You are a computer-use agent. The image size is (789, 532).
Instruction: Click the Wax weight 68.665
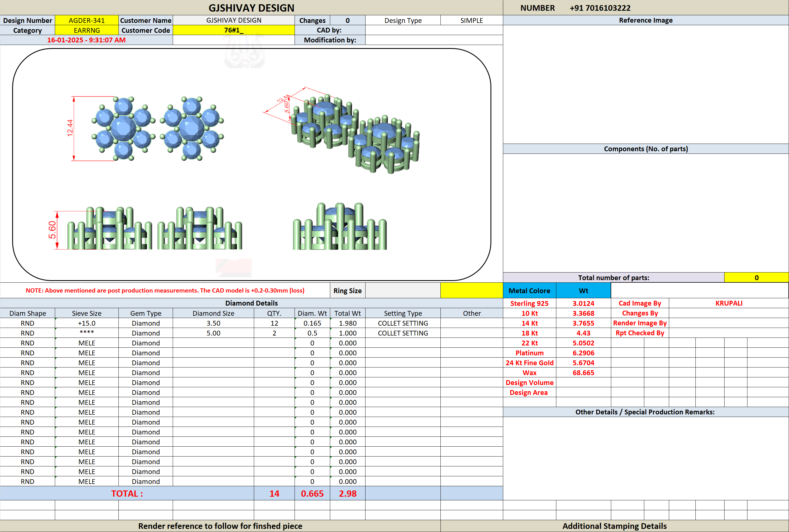click(x=583, y=372)
